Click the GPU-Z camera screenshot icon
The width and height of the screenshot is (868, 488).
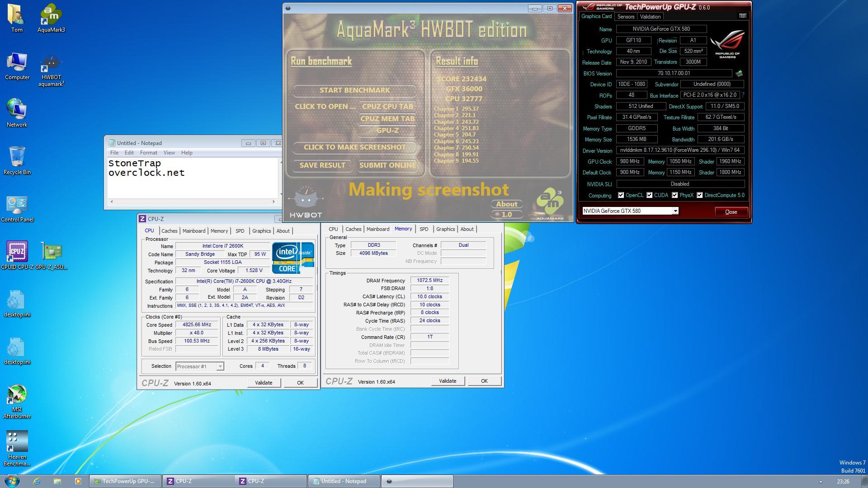(742, 16)
